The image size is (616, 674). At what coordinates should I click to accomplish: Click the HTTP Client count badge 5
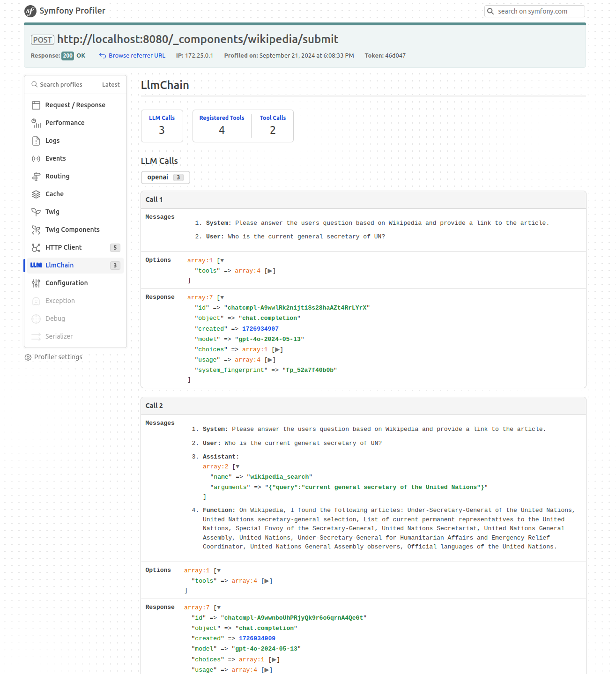115,248
